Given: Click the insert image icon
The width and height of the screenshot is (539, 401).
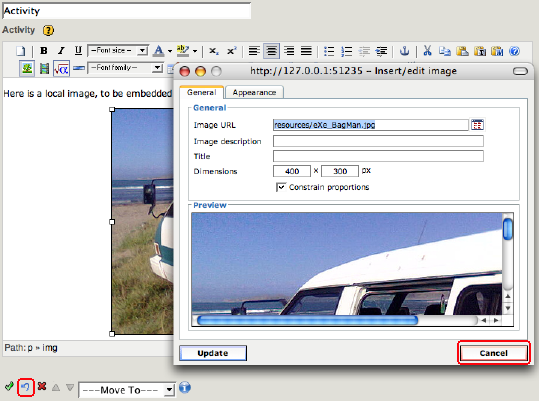Looking at the screenshot, I should click(x=27, y=68).
